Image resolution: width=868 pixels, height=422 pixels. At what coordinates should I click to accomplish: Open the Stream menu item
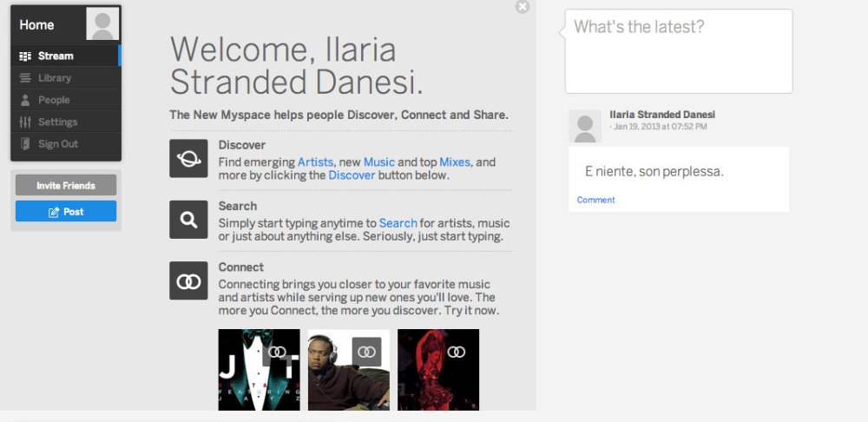[x=56, y=56]
